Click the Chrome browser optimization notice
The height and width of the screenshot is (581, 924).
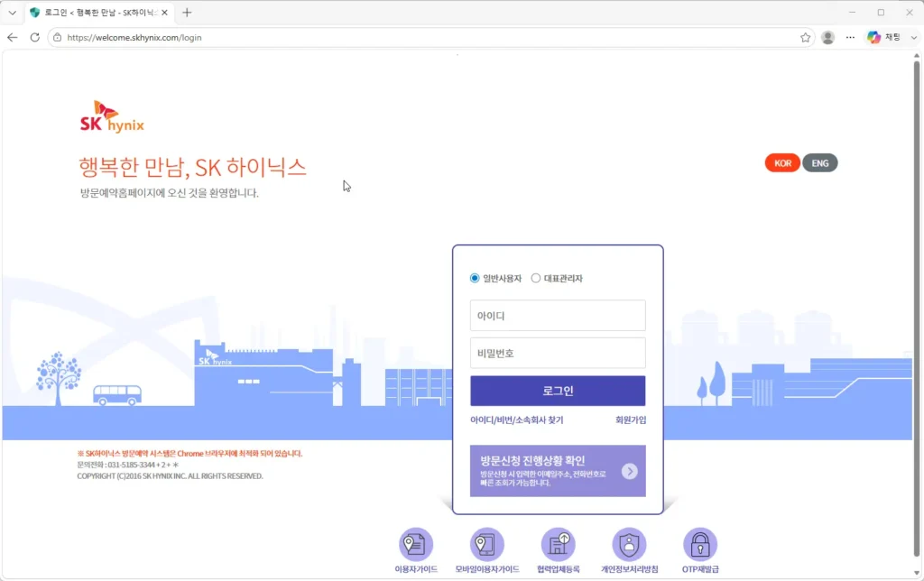[x=189, y=453]
